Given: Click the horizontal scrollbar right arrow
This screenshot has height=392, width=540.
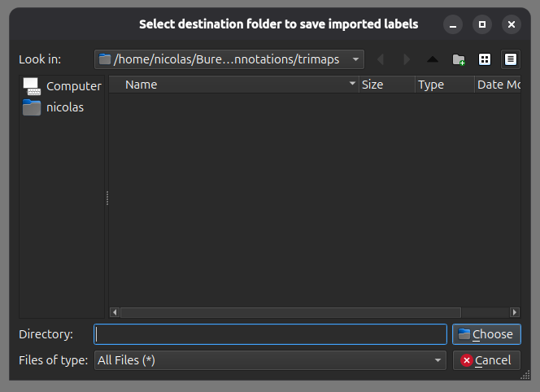Looking at the screenshot, I should click(x=515, y=312).
